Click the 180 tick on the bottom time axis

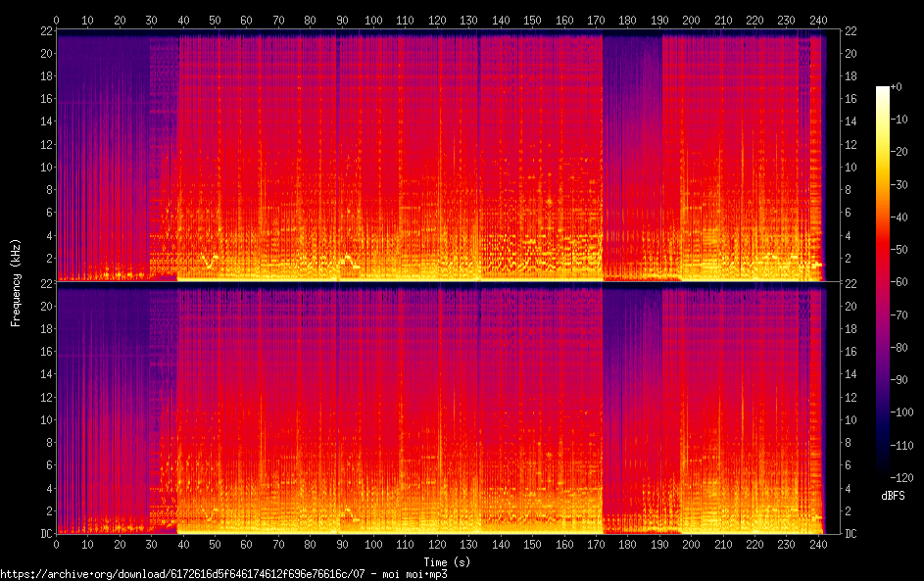click(628, 543)
